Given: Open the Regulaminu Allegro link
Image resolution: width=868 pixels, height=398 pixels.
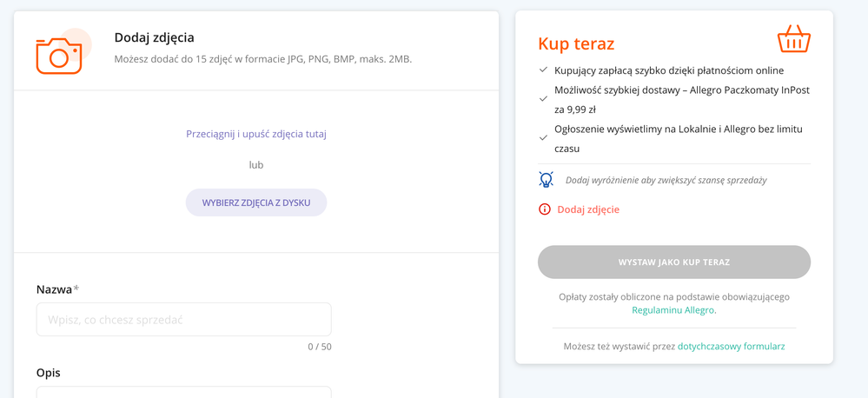Looking at the screenshot, I should [x=673, y=310].
